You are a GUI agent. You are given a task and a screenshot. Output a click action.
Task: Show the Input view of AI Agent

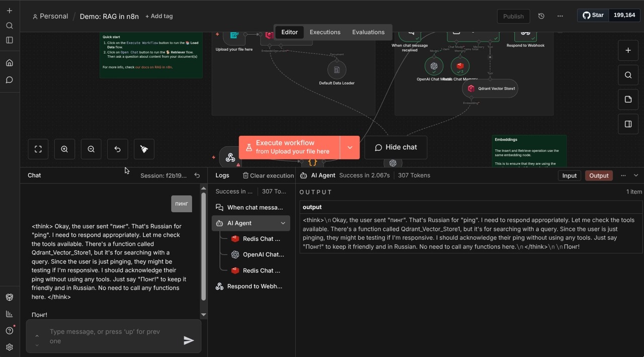click(x=569, y=175)
